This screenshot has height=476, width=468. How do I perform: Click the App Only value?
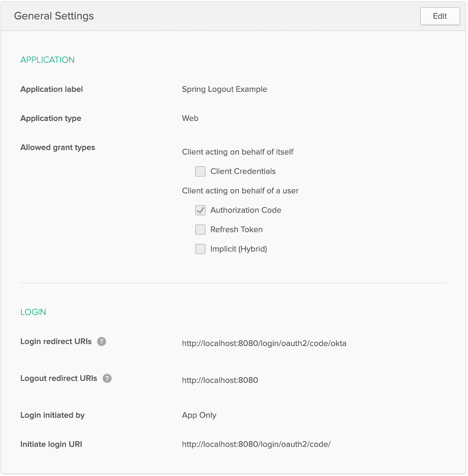[x=199, y=415]
